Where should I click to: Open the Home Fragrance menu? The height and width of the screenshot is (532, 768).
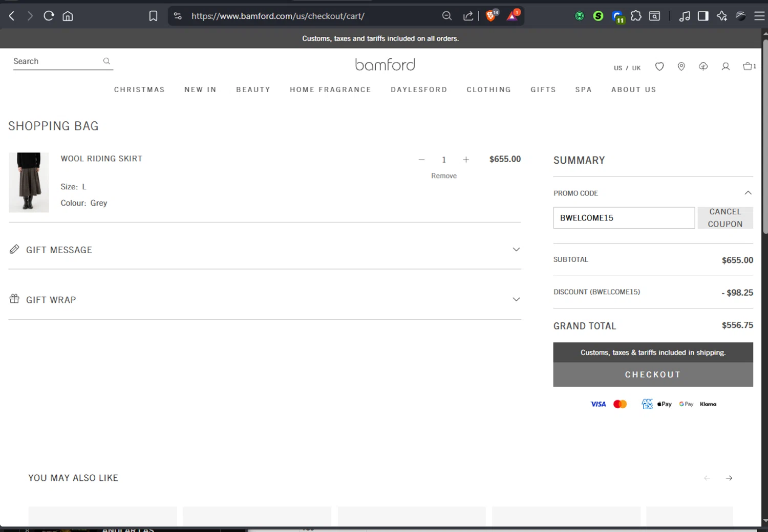pos(330,90)
